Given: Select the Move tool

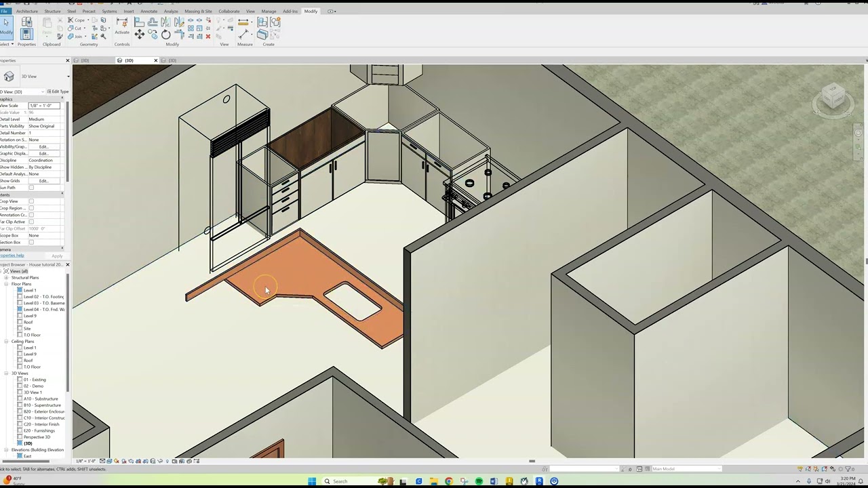Looking at the screenshot, I should point(139,34).
